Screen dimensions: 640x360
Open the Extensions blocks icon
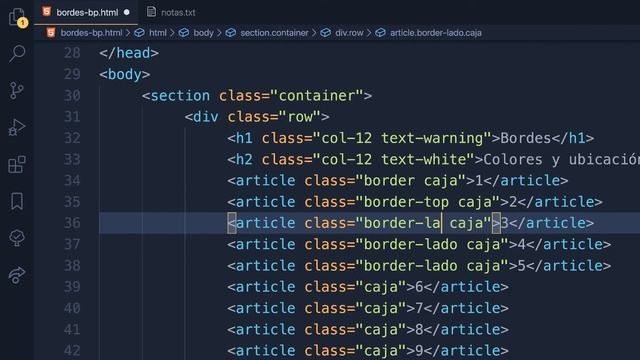[17, 164]
